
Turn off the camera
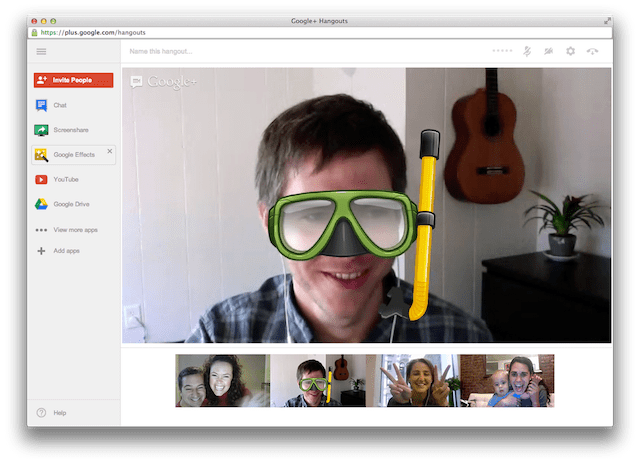[x=549, y=51]
